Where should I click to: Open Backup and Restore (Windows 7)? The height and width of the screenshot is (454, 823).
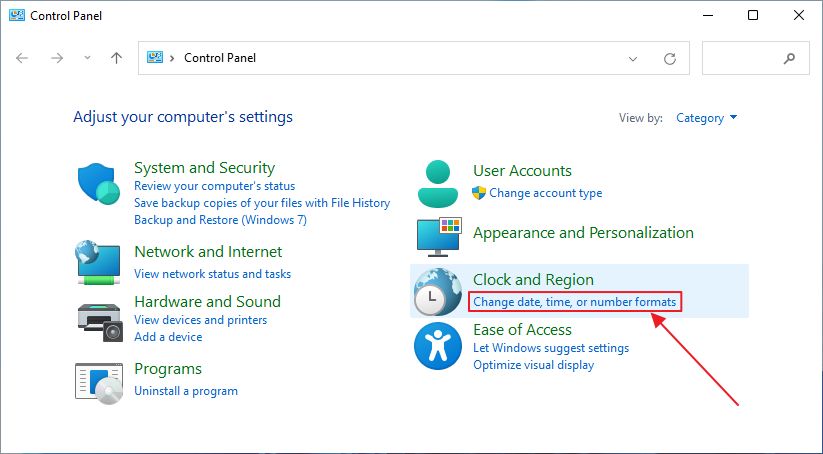[x=220, y=219]
